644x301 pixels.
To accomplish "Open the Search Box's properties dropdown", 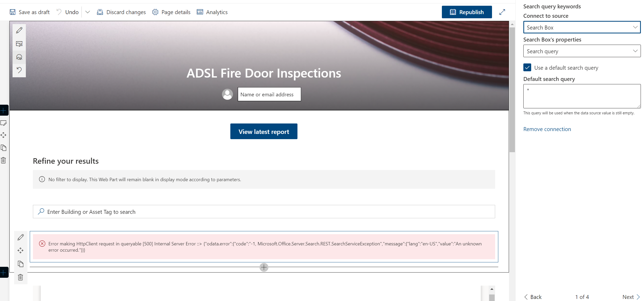I will [582, 51].
